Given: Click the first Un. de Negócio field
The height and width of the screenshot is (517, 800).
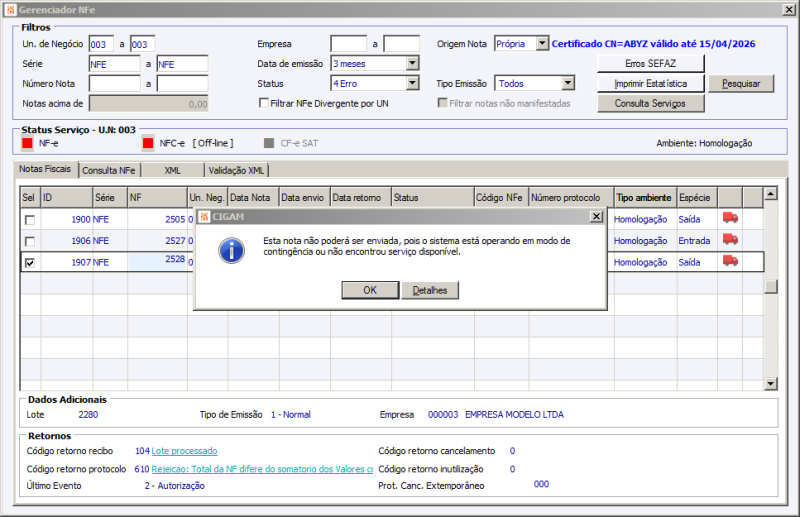Looking at the screenshot, I should (101, 44).
